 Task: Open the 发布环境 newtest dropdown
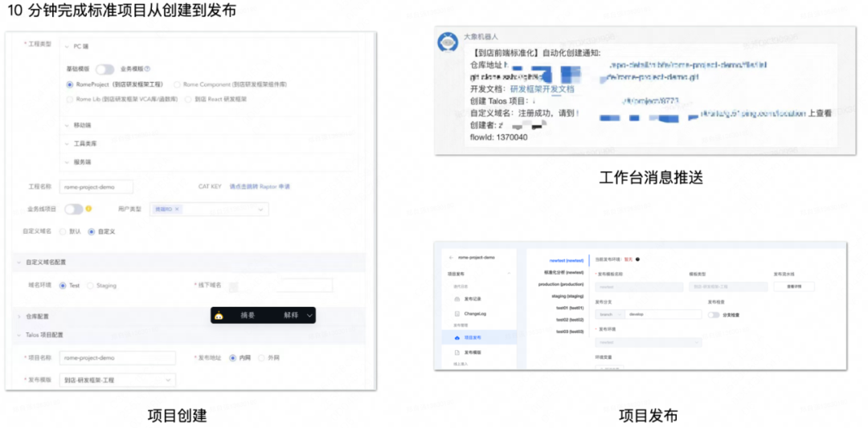pyautogui.click(x=649, y=342)
